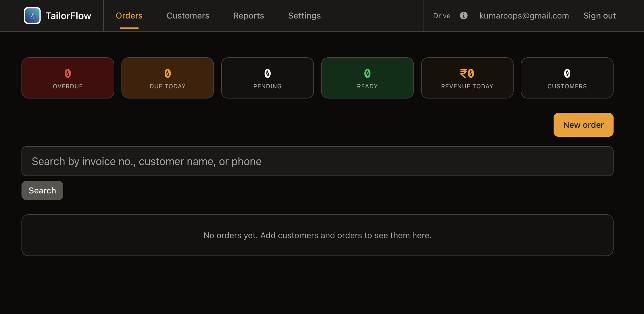This screenshot has height=314, width=644.
Task: Click the 'No orders yet' message panel
Action: [x=317, y=235]
